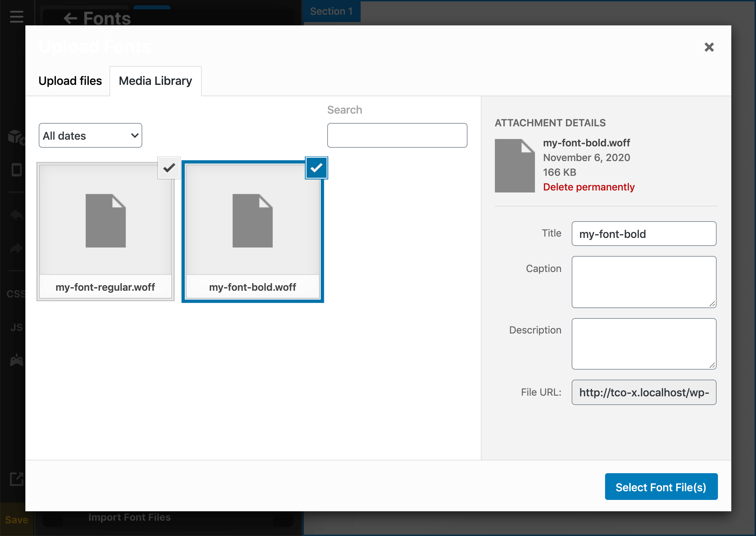
Task: Switch to the Upload files tab
Action: pos(70,81)
